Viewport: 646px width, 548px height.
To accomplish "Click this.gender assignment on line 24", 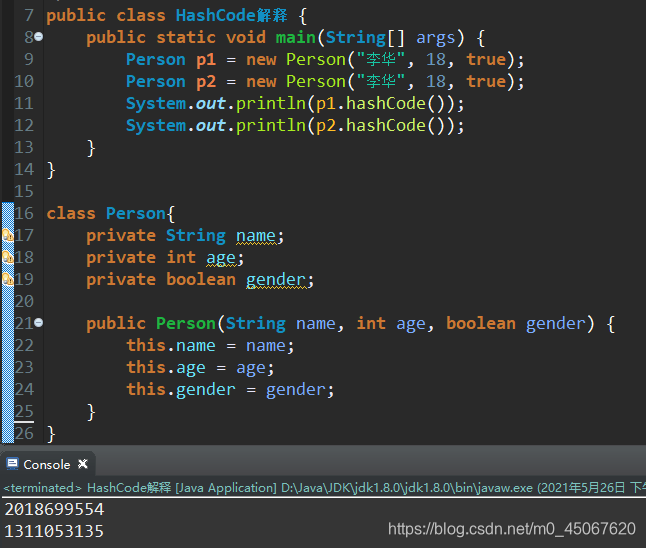I will [x=230, y=389].
